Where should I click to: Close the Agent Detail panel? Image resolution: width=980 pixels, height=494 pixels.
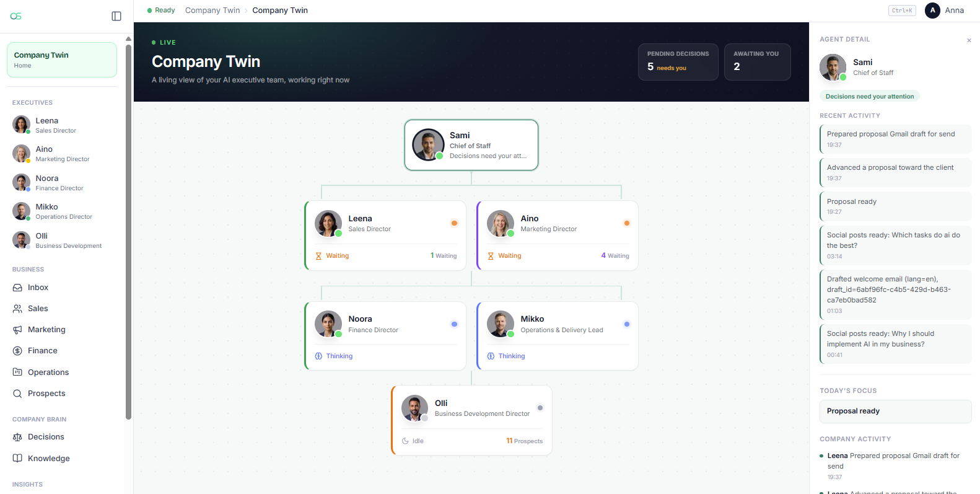[x=969, y=41]
